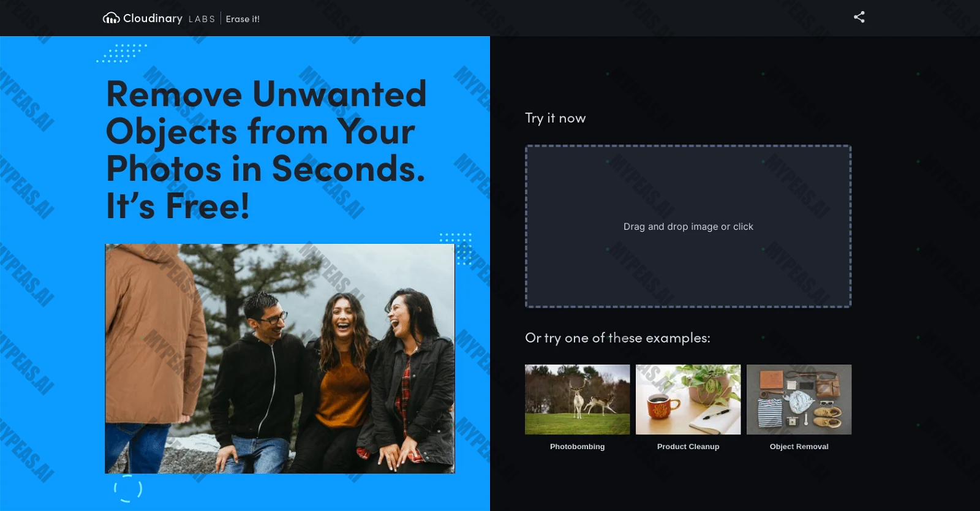Click the 'Or try one of these examples' heading
980x511 pixels.
pos(617,338)
